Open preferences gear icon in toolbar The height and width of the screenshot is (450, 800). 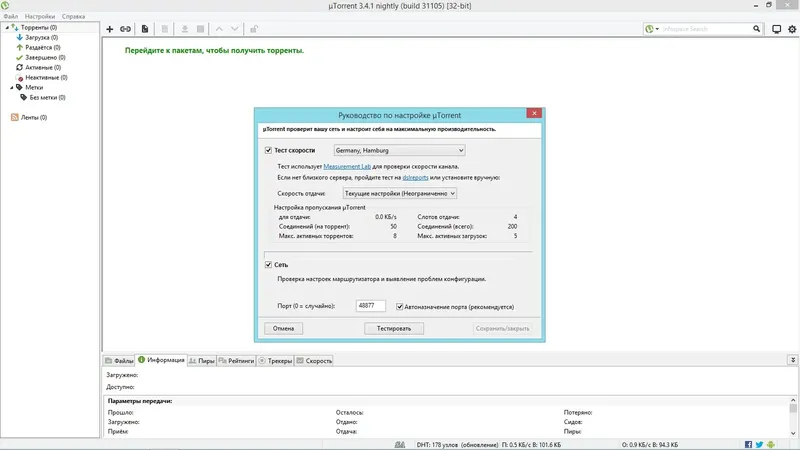click(792, 29)
